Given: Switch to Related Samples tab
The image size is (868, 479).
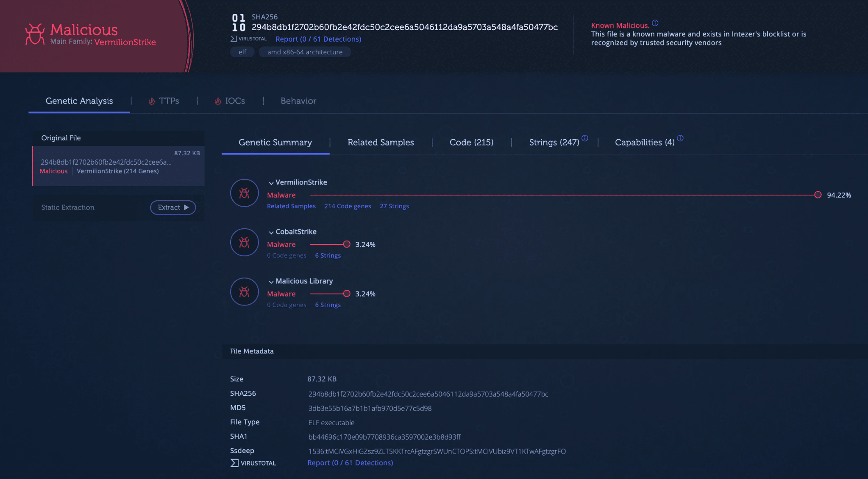Looking at the screenshot, I should tap(381, 143).
